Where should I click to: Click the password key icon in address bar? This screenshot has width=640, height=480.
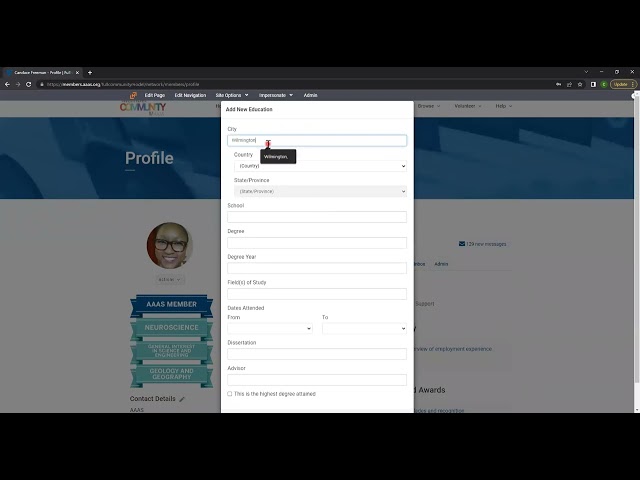tap(558, 84)
